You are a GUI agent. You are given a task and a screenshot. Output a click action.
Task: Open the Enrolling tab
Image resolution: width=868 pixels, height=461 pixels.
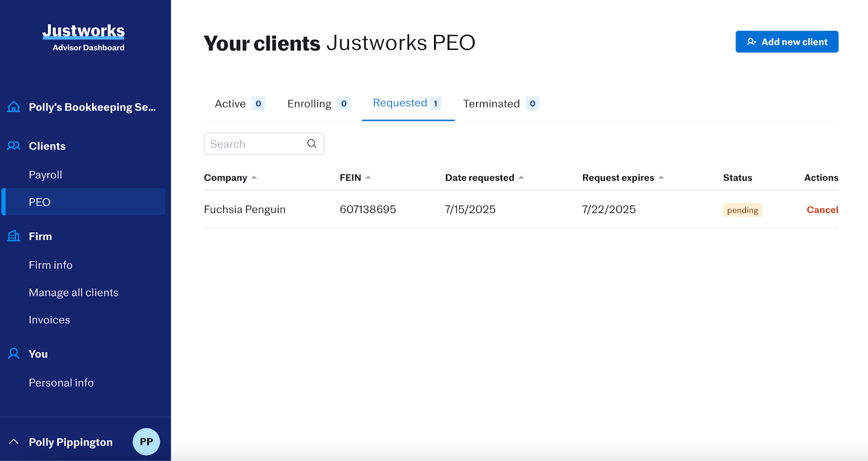(x=318, y=104)
